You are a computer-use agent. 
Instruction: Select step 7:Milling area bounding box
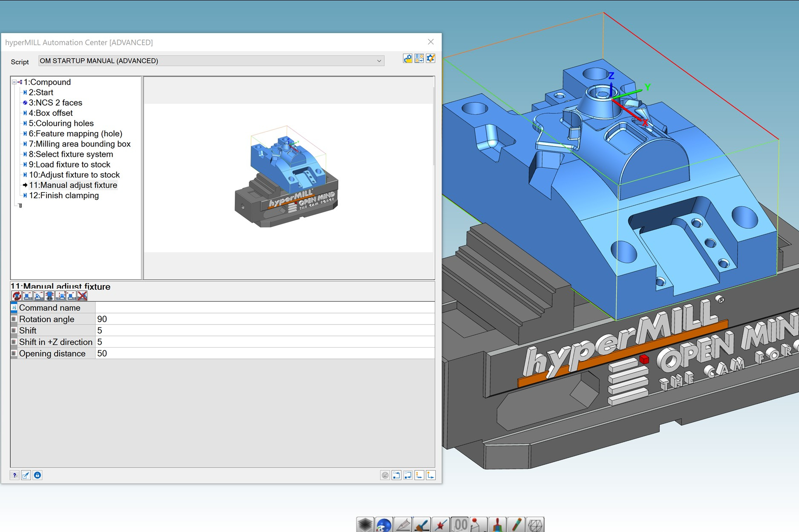[79, 144]
